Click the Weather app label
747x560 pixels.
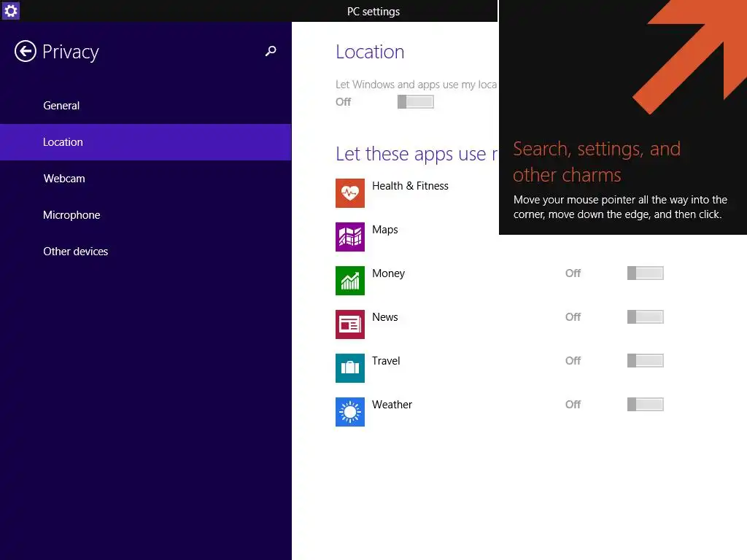coord(392,405)
